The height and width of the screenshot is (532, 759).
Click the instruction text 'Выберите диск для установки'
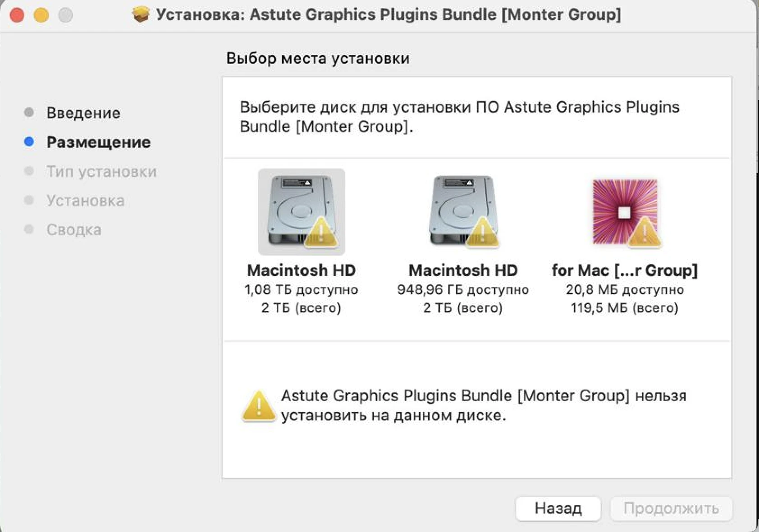(x=356, y=107)
